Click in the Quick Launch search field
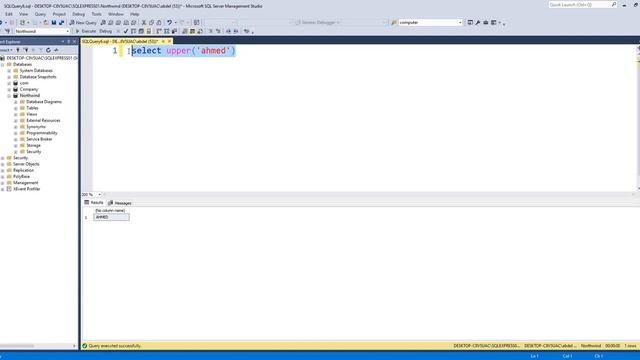 click(x=579, y=4)
